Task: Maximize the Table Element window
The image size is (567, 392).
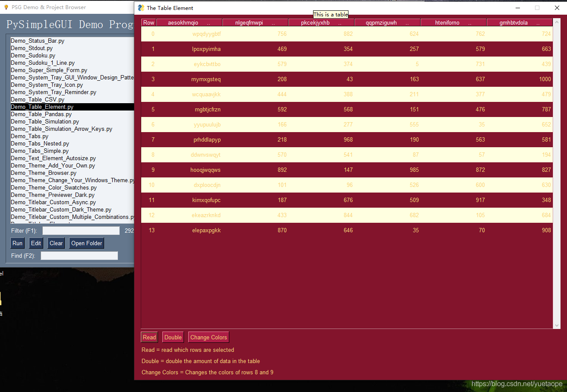Action: tap(537, 8)
